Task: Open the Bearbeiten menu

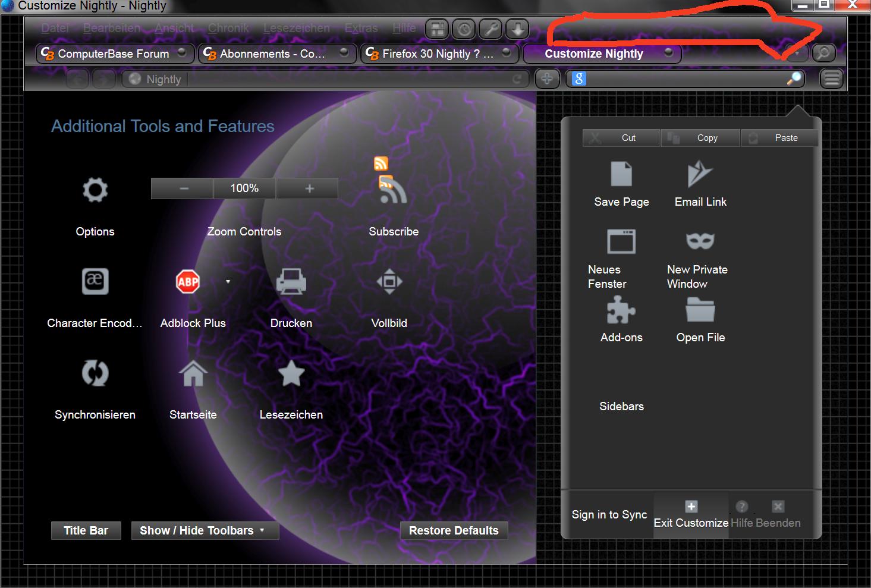Action: pos(112,28)
